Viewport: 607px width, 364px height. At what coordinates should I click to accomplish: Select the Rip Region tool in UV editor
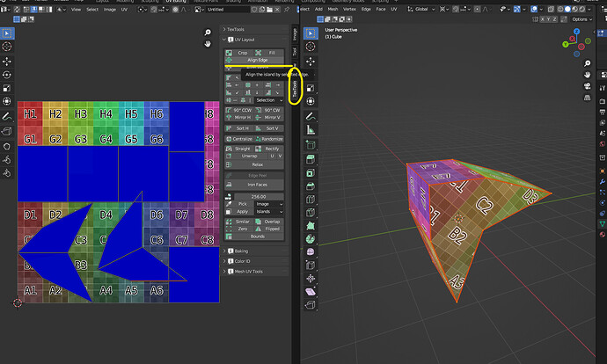click(7, 132)
